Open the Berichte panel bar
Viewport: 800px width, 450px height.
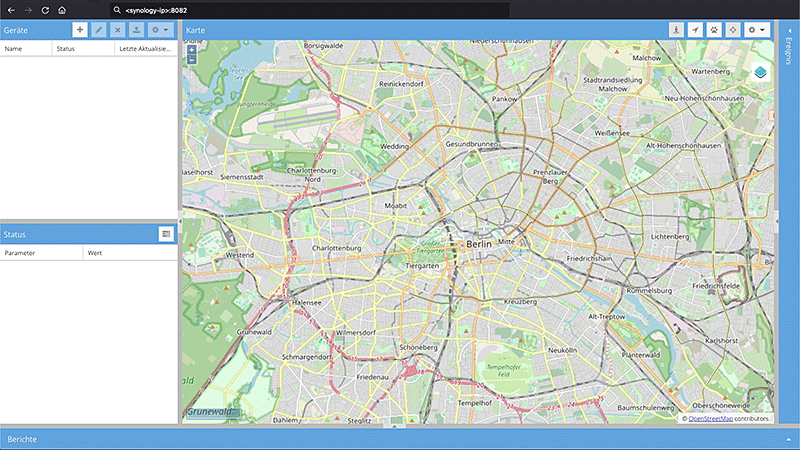point(400,439)
